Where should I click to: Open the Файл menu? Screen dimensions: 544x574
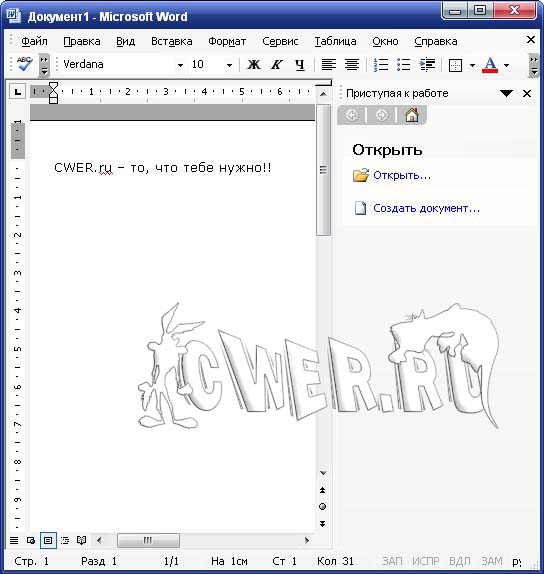[34, 41]
